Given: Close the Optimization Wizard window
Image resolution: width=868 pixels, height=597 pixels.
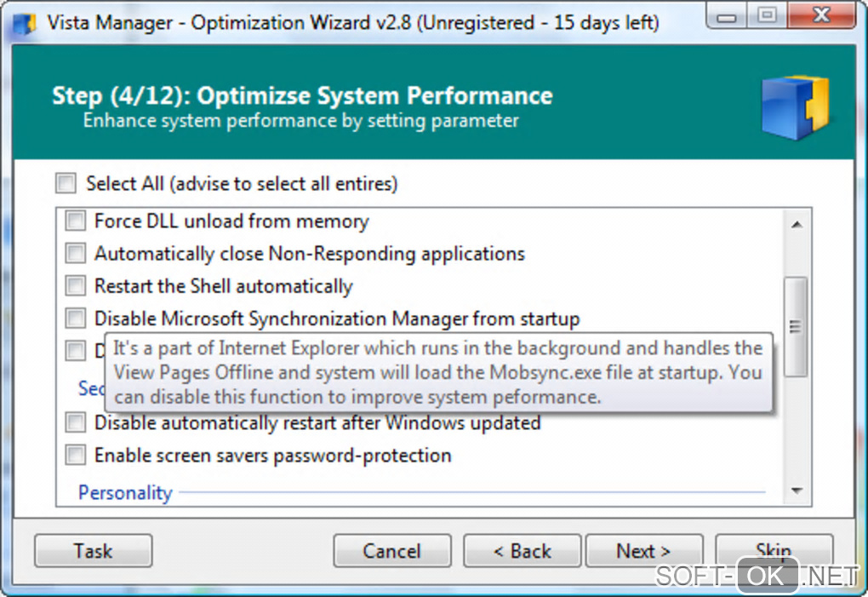Looking at the screenshot, I should coord(820,15).
